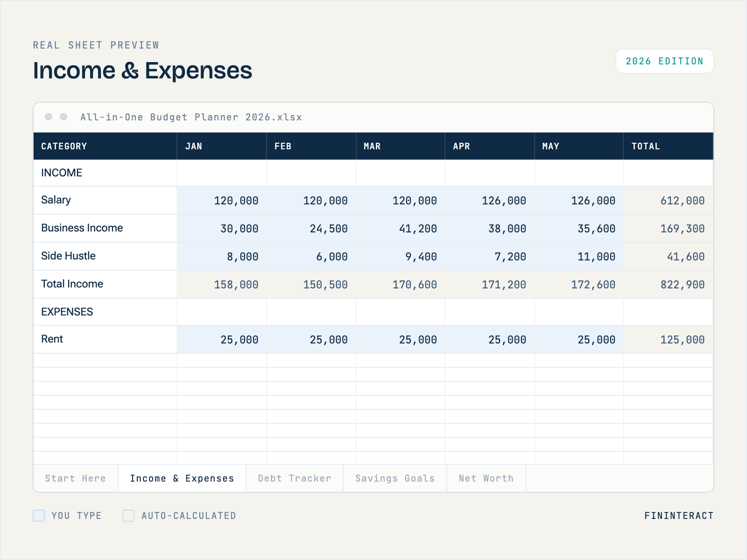Click the file name All-in-One Budget Planner 2026.xlsx
The image size is (747, 560).
(x=191, y=117)
